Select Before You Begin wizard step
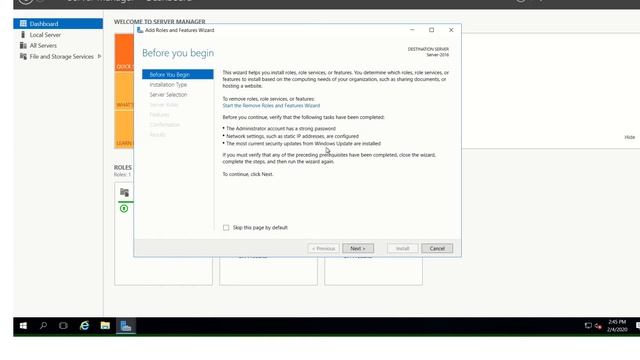640x360 pixels. 178,74
